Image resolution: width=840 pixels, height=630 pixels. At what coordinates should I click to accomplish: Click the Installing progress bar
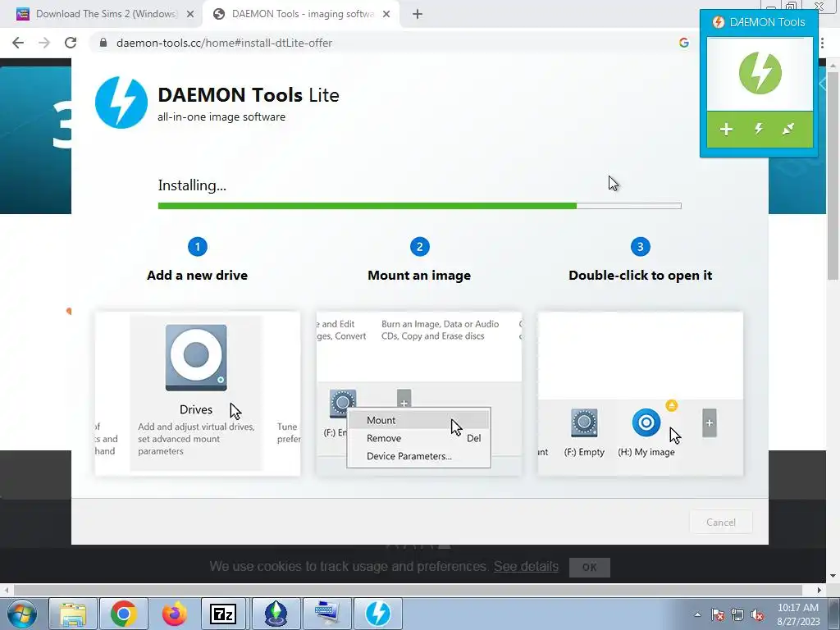pos(419,206)
